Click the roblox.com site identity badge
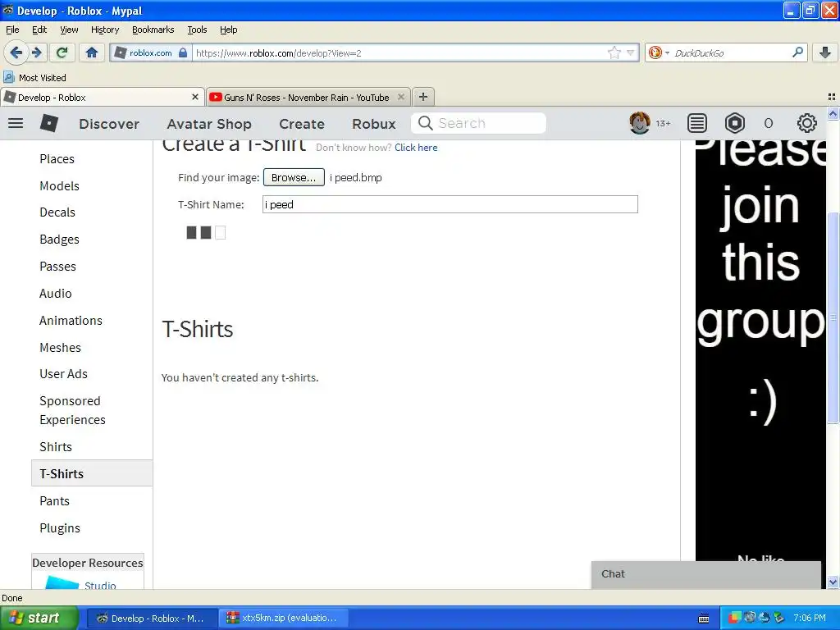840x630 pixels. pyautogui.click(x=151, y=53)
